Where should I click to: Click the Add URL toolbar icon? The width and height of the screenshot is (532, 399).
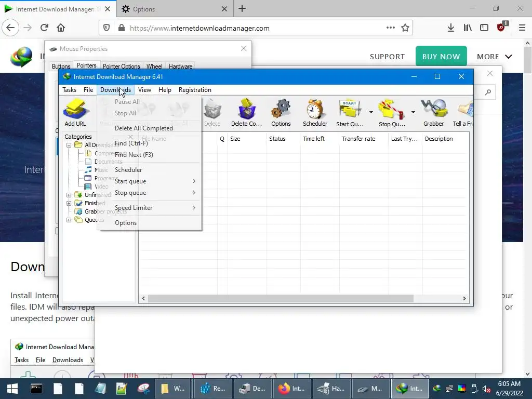click(x=75, y=113)
